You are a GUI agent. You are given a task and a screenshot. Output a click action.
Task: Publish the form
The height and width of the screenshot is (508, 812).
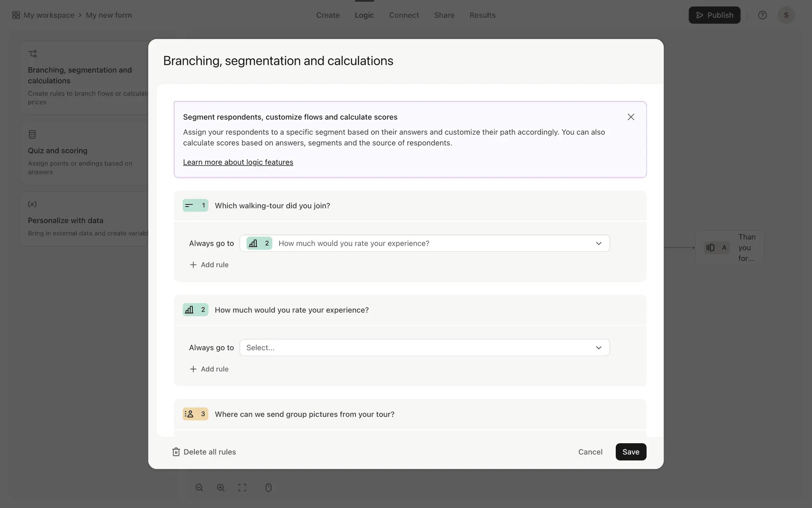point(714,15)
